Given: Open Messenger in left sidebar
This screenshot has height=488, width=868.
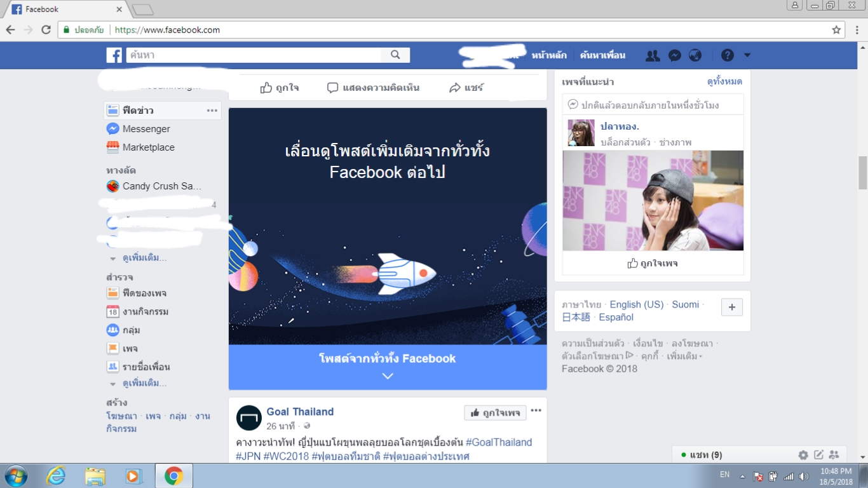Looking at the screenshot, I should click(146, 129).
